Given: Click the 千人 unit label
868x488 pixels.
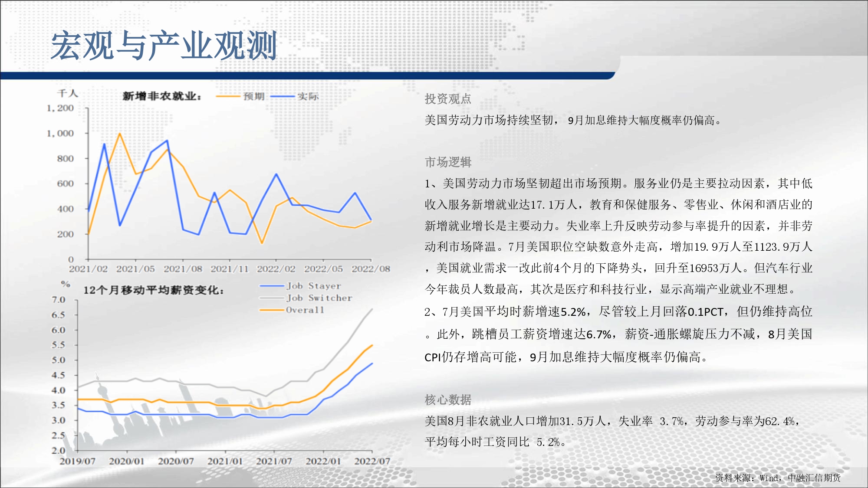Looking at the screenshot, I should [67, 93].
